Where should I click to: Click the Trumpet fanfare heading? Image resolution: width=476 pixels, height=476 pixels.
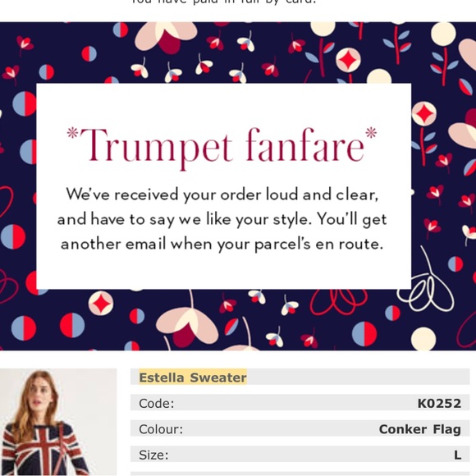(x=222, y=146)
